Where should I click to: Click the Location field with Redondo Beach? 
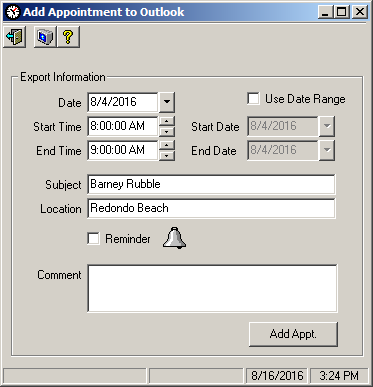[211, 208]
